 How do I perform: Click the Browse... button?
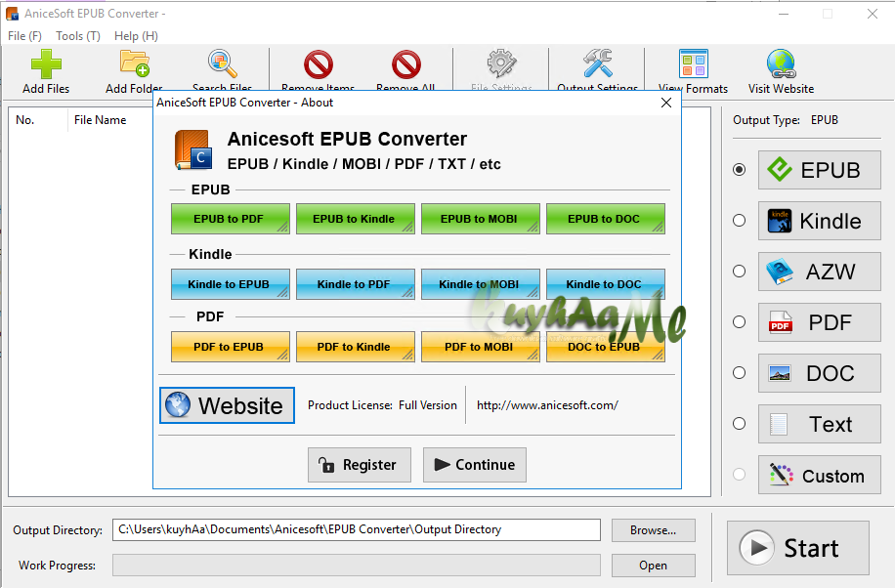653,530
